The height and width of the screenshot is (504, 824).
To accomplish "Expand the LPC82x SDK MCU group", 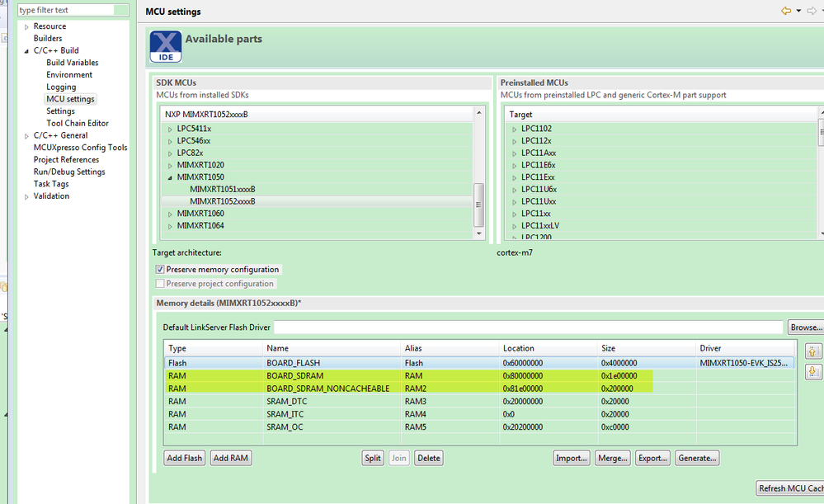I will coord(170,153).
